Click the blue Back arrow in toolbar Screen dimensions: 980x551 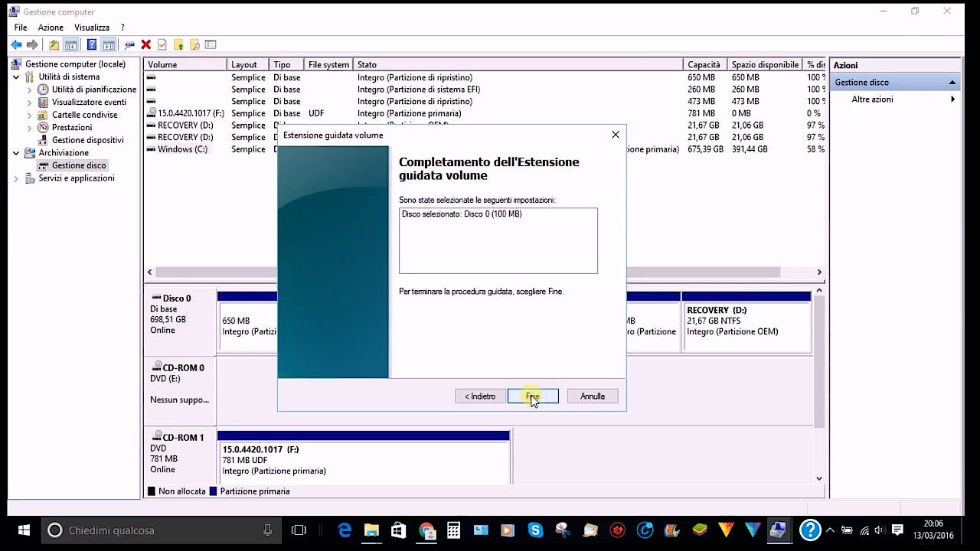click(16, 45)
